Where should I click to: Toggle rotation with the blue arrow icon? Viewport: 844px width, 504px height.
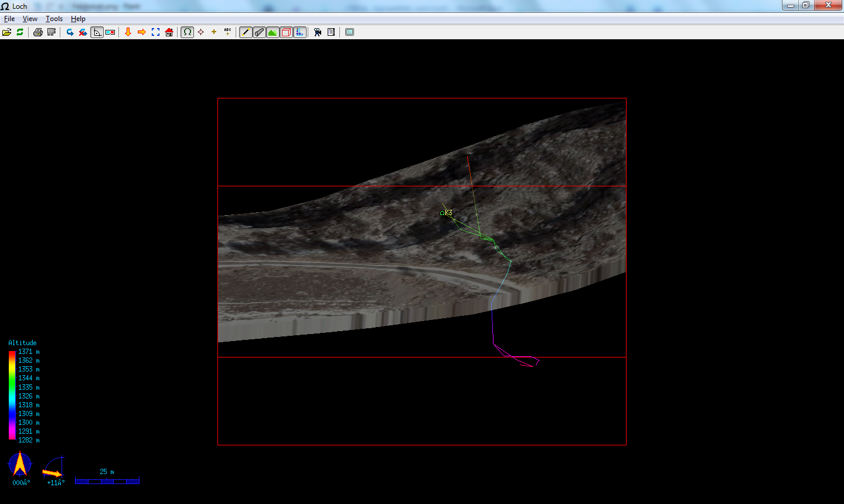pos(70,32)
